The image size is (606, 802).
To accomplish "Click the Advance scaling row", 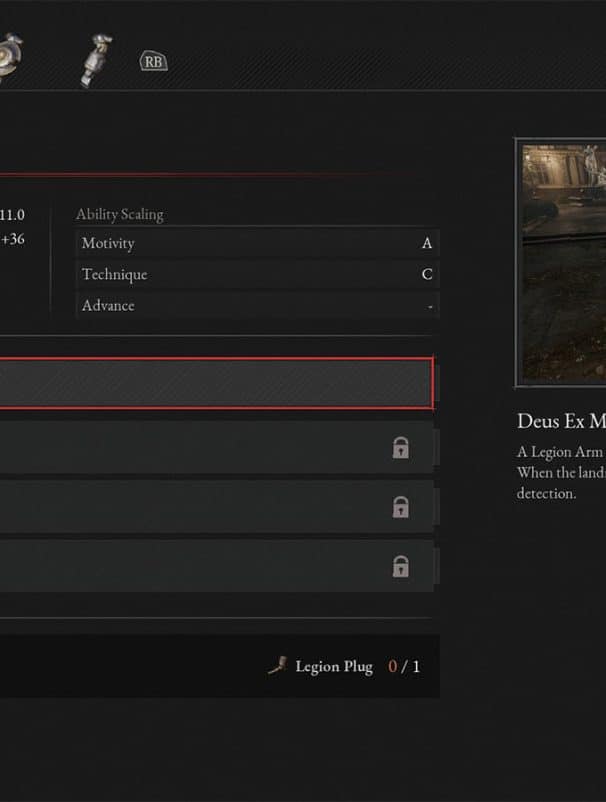I will [258, 305].
